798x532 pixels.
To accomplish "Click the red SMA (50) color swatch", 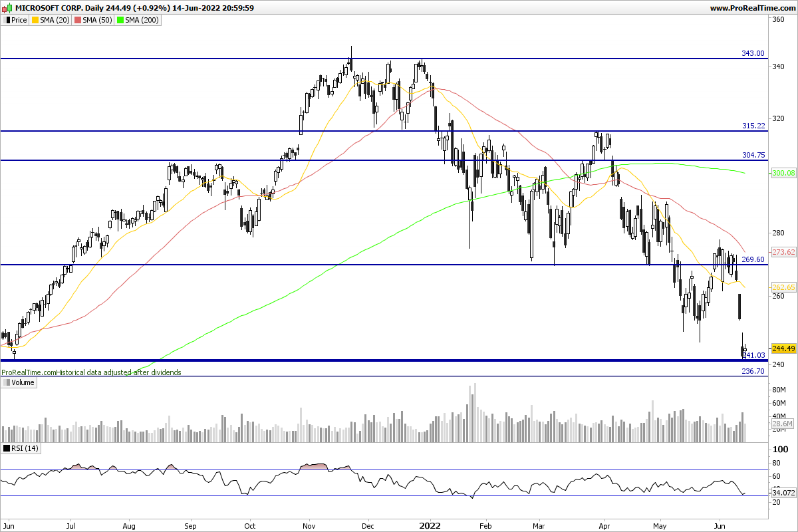I will click(76, 20).
